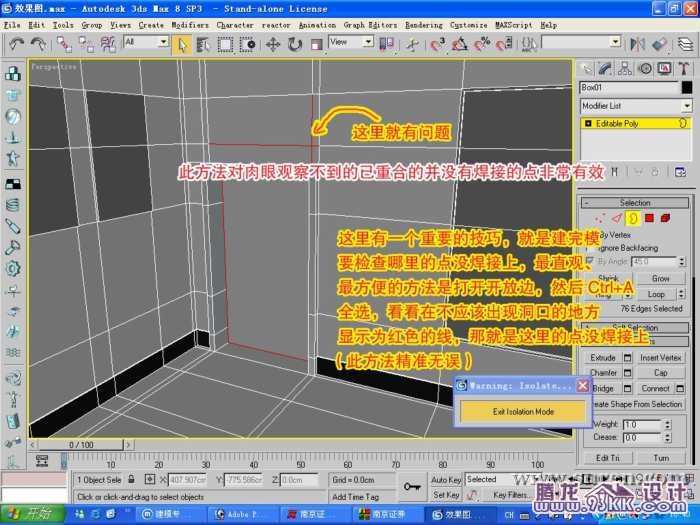Open the Layer Manager icon
Viewport: 700px width, 525px height.
point(685,44)
